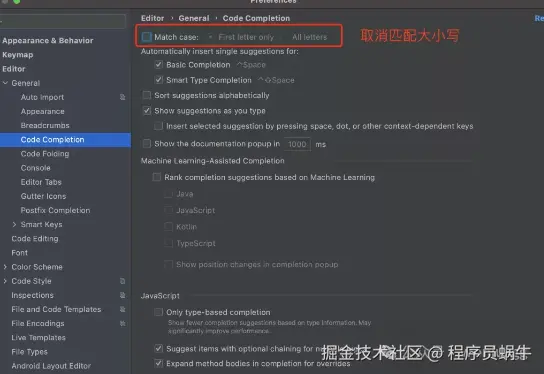This screenshot has height=374, width=544.
Task: Collapse the General tree node
Action: tap(5, 83)
